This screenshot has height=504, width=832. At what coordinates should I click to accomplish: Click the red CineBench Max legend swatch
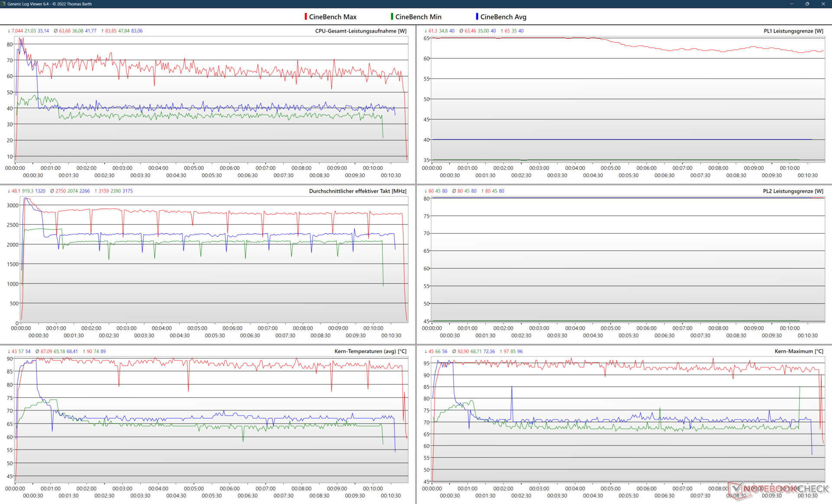tap(305, 16)
